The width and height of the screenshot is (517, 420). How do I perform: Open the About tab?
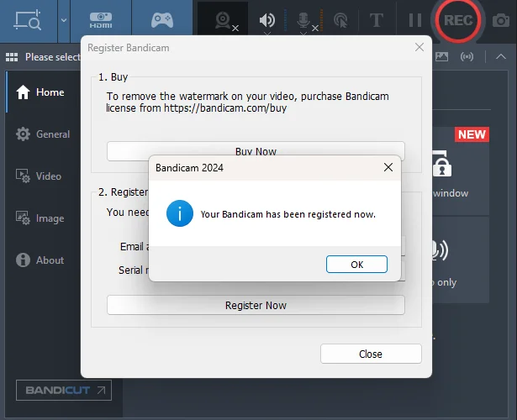(x=40, y=260)
